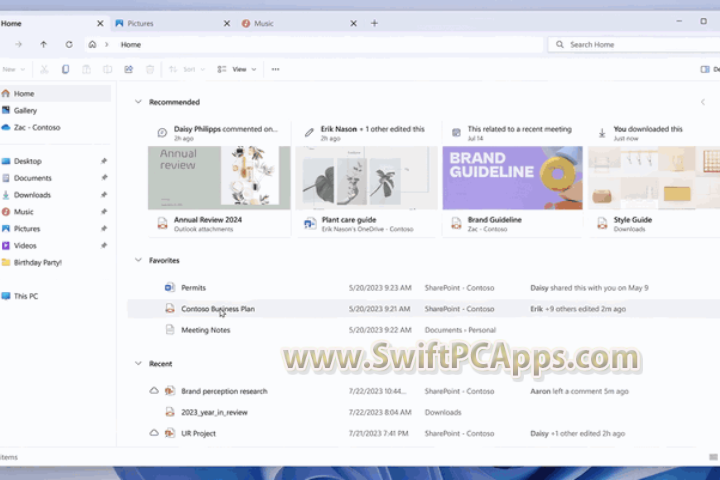Viewport: 720px width, 480px height.
Task: Open the Style Guide thumbnail
Action: pos(654,178)
